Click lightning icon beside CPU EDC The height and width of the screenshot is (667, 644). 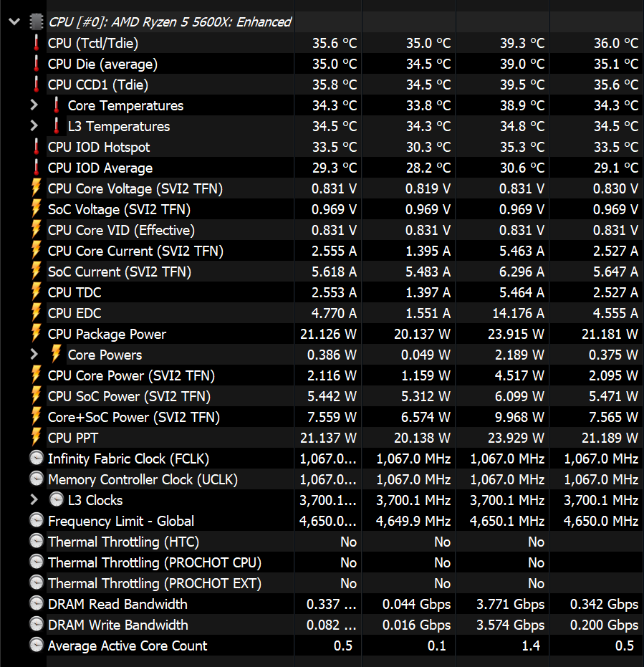pyautogui.click(x=36, y=312)
